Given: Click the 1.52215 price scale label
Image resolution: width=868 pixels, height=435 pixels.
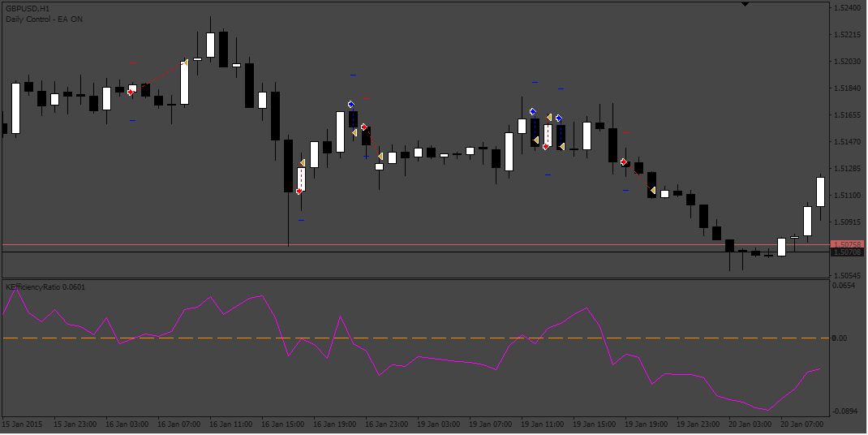Looking at the screenshot, I should [849, 34].
